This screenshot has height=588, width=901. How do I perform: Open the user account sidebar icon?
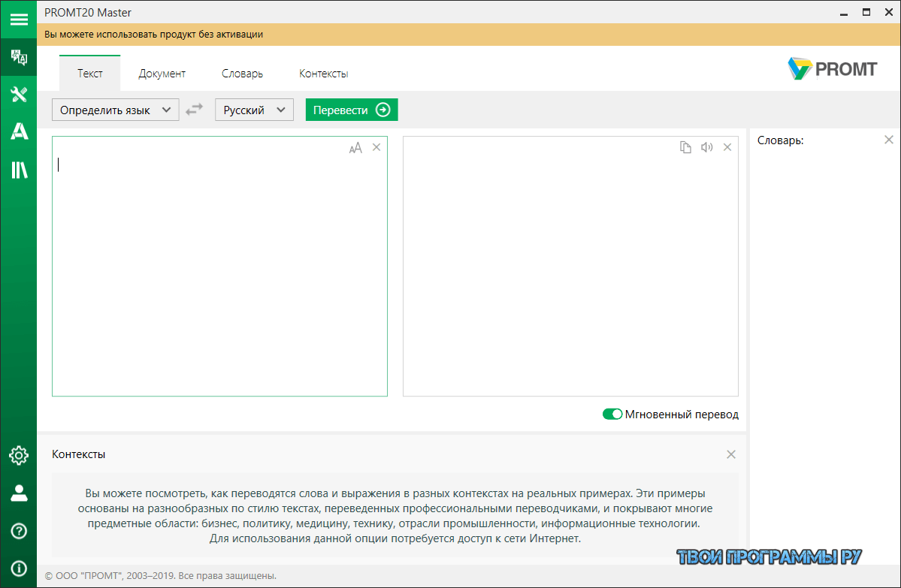click(19, 493)
